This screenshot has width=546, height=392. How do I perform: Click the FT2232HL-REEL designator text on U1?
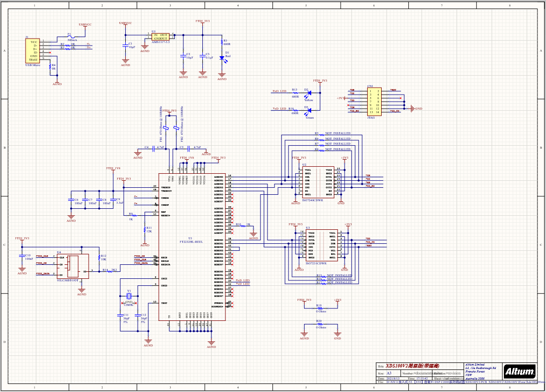(191, 242)
